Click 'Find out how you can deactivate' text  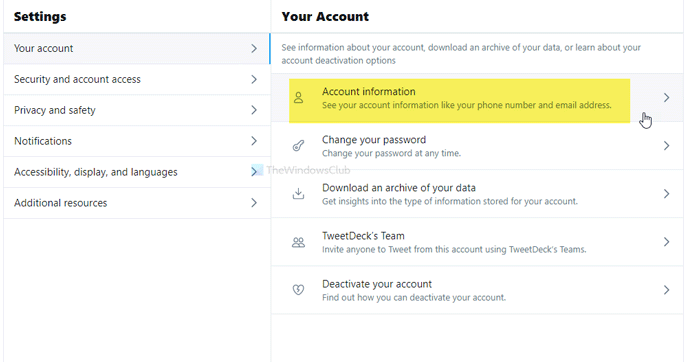pyautogui.click(x=414, y=297)
